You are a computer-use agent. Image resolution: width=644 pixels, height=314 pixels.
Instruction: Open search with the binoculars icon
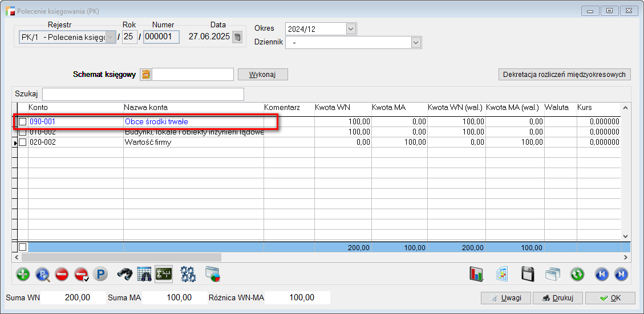124,274
